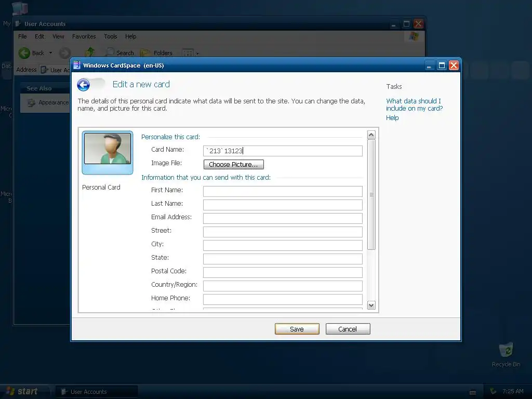Expand the Back history dropdown arrow

pos(50,53)
